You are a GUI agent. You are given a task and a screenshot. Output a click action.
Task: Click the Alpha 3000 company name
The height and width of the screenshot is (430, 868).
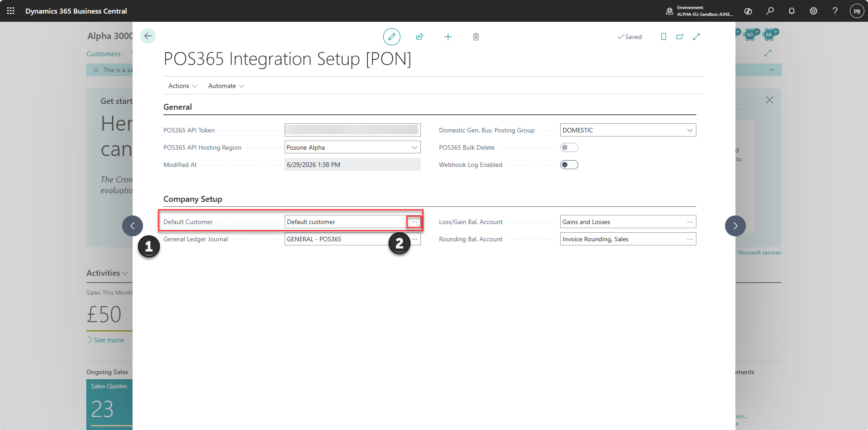tap(110, 36)
